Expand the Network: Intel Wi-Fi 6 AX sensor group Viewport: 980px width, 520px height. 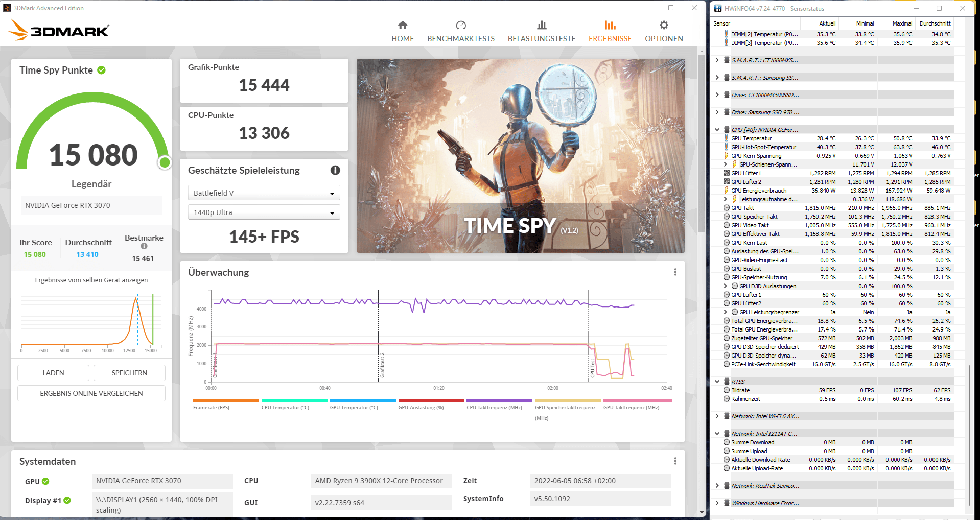click(717, 416)
